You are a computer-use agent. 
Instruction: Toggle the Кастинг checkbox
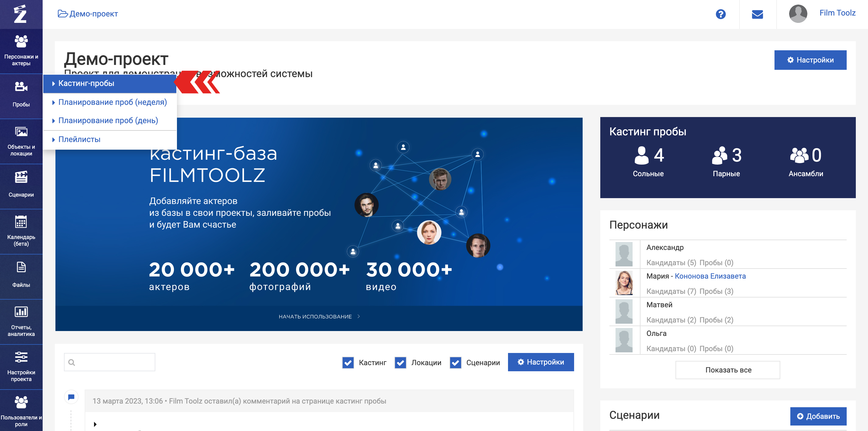pos(348,362)
